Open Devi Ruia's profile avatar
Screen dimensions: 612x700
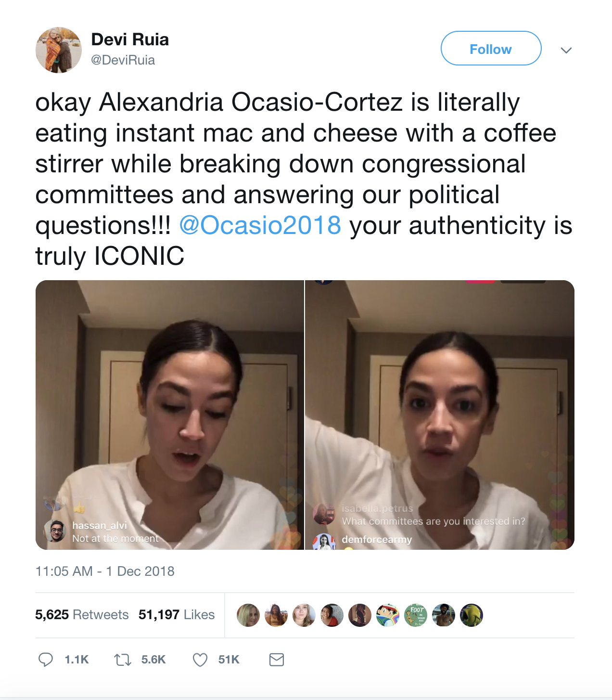[x=59, y=50]
